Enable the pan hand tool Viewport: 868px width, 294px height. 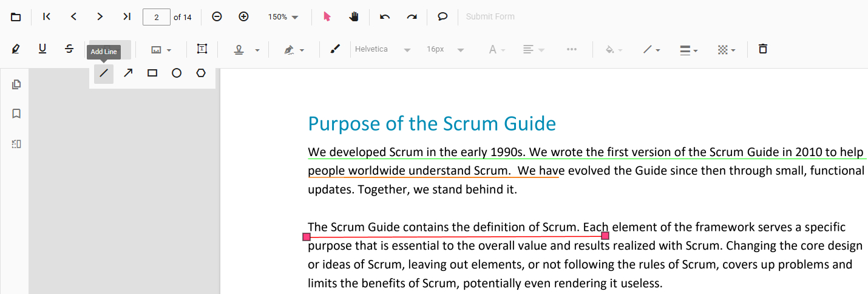[354, 17]
